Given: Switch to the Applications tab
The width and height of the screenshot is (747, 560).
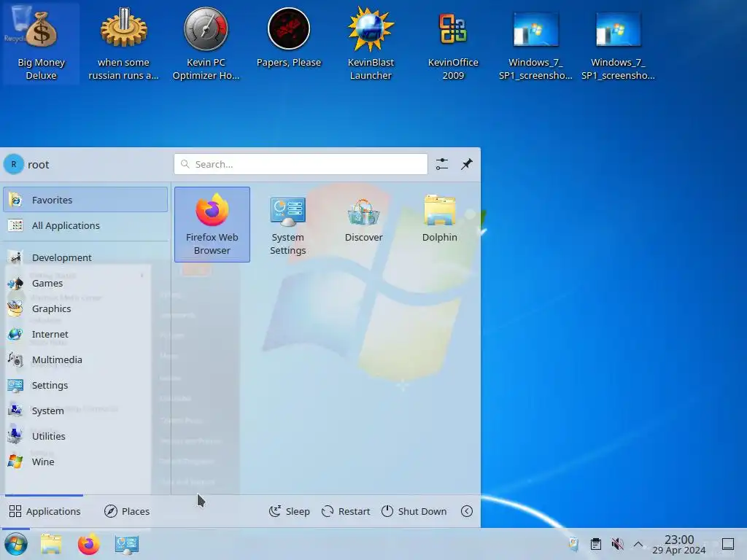Looking at the screenshot, I should coord(44,511).
